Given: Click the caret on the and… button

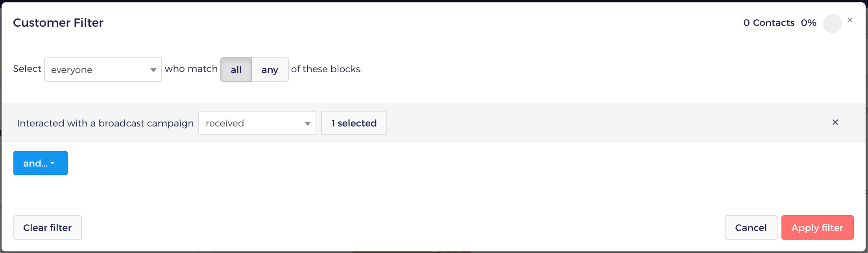Looking at the screenshot, I should [52, 163].
